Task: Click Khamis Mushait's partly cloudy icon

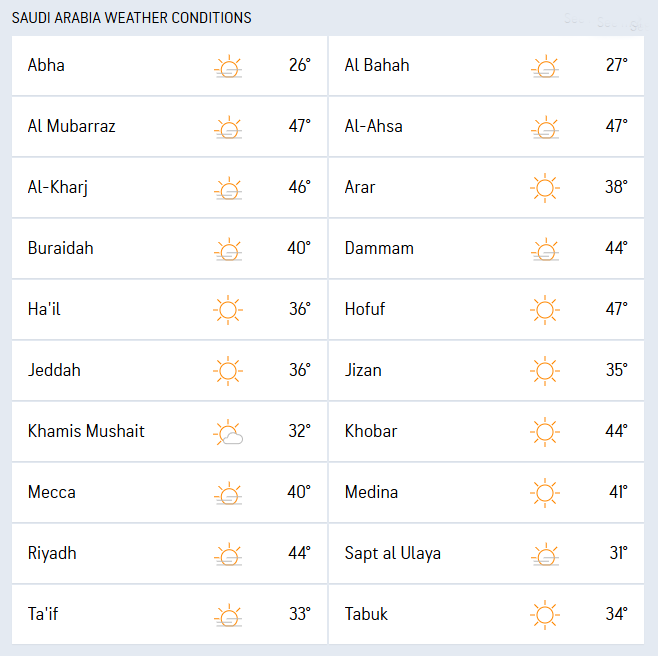Action: pos(228,432)
